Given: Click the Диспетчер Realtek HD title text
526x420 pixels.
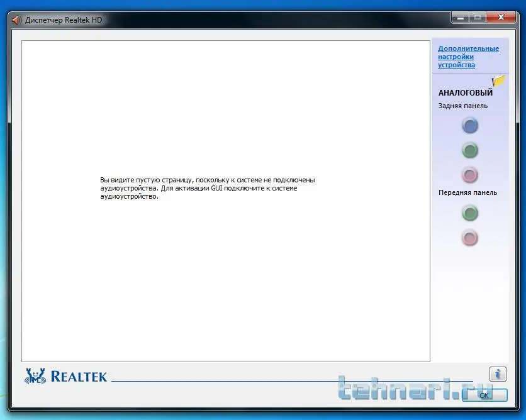Looking at the screenshot, I should 64,20.
